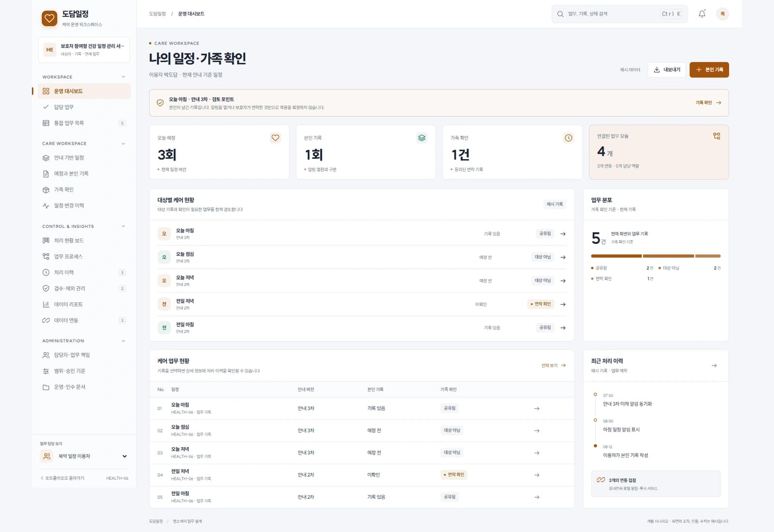774x532 pixels.
Task: Collapse the WORKSPACE sidebar section
Action: [x=123, y=77]
